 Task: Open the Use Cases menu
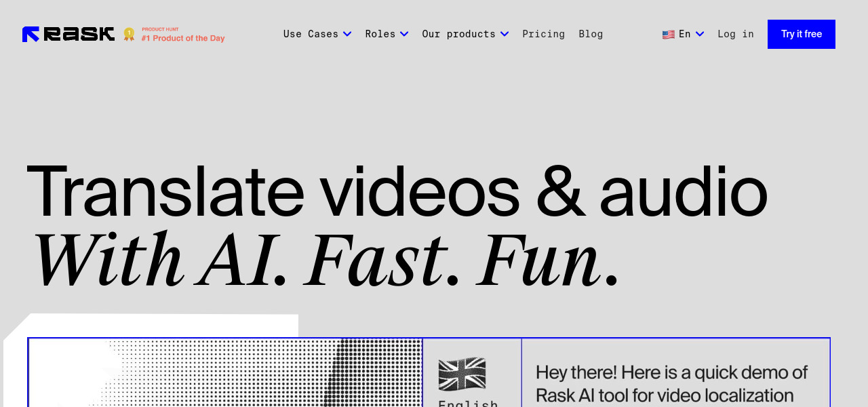pyautogui.click(x=311, y=34)
